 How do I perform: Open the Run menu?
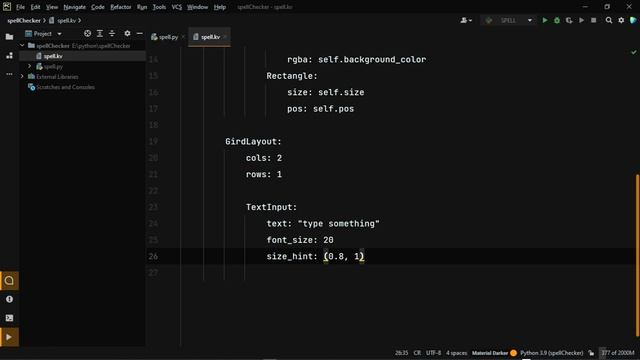(x=142, y=7)
